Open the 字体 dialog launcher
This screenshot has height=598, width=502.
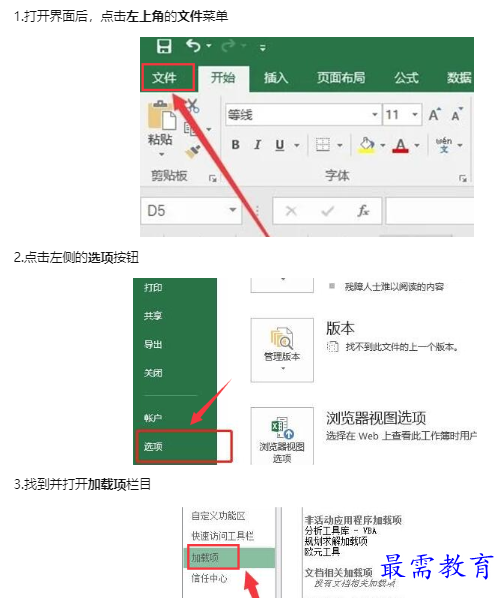tap(463, 178)
